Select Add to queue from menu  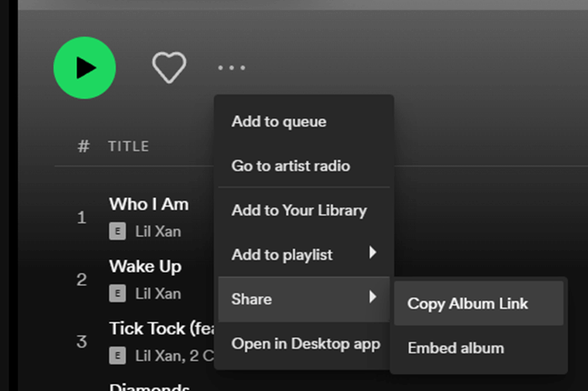279,122
